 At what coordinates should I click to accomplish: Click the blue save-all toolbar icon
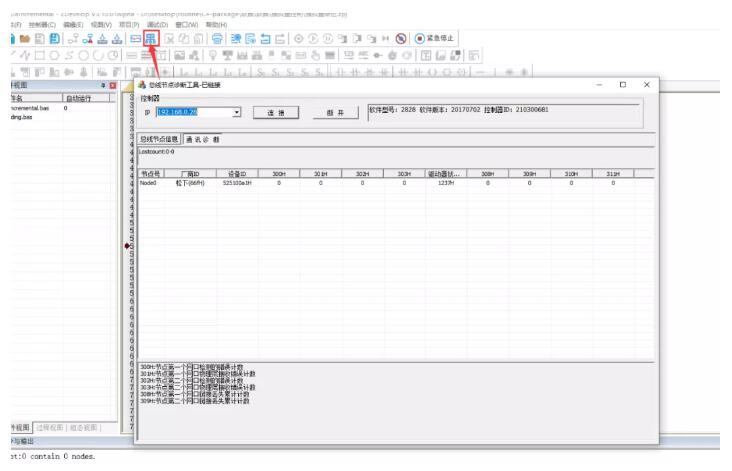(55, 39)
